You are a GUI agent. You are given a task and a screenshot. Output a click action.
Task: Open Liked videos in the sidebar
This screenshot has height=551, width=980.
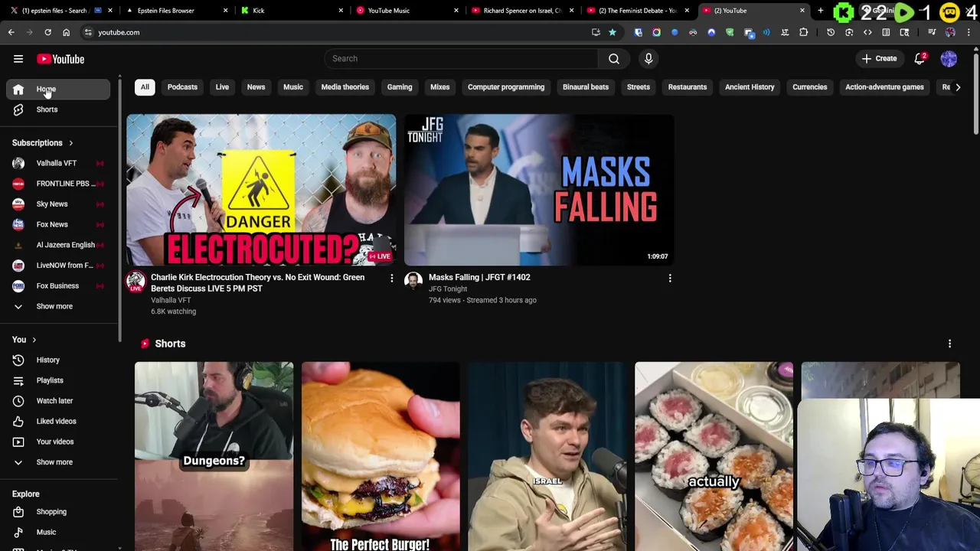click(58, 421)
